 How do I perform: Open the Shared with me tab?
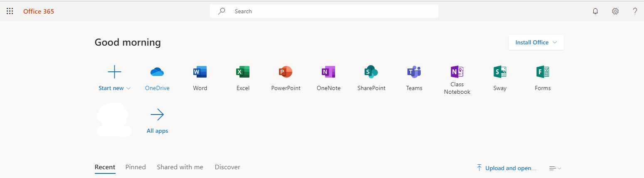(x=180, y=167)
